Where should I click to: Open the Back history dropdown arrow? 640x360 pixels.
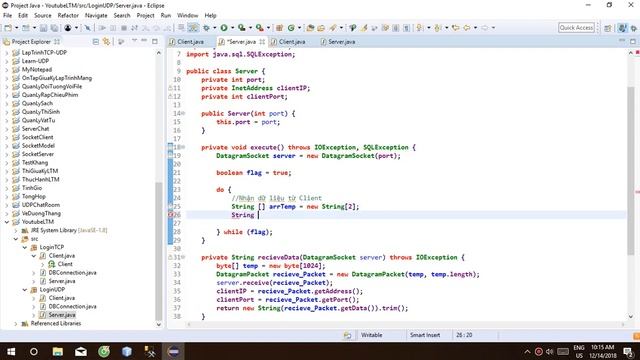coord(475,28)
